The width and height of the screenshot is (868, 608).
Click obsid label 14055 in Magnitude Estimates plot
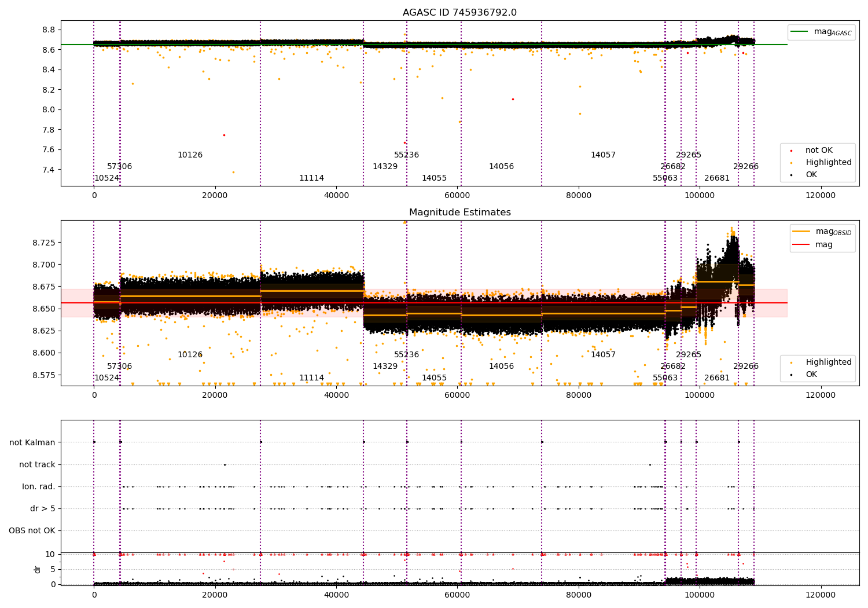click(434, 378)
